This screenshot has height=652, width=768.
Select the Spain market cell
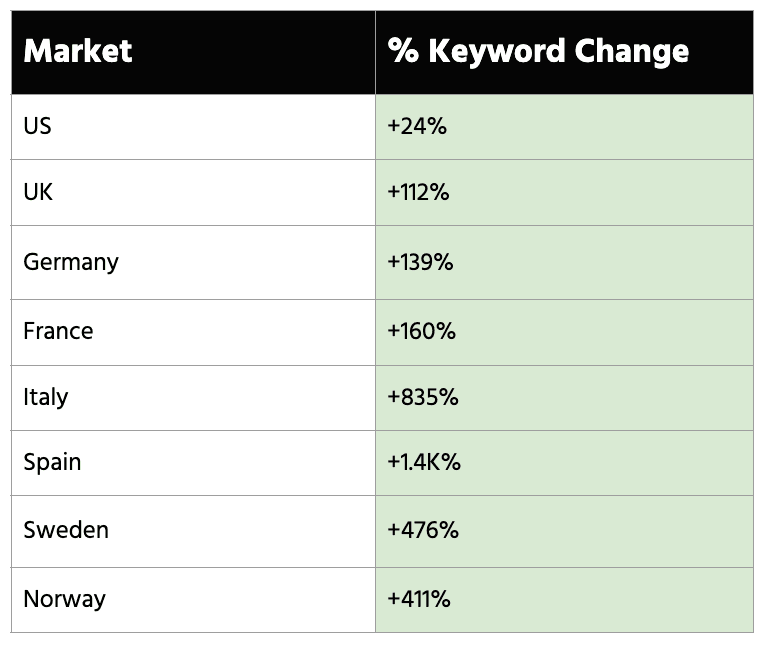(x=193, y=463)
